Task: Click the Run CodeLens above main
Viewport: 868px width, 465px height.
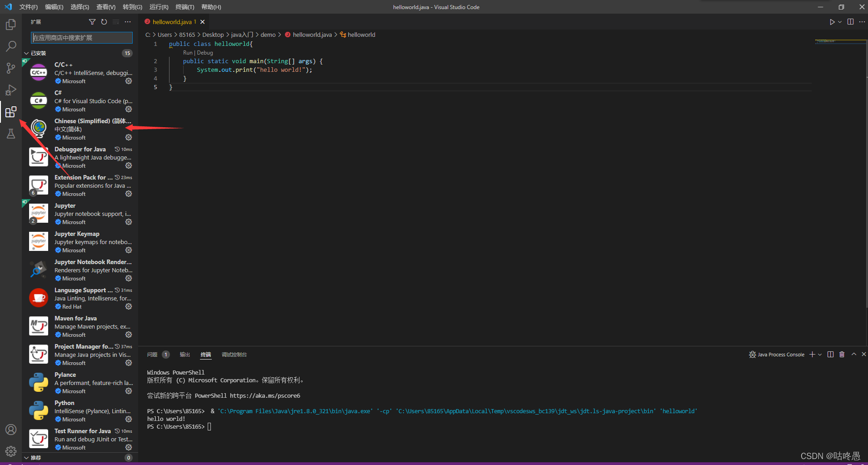Action: point(188,53)
